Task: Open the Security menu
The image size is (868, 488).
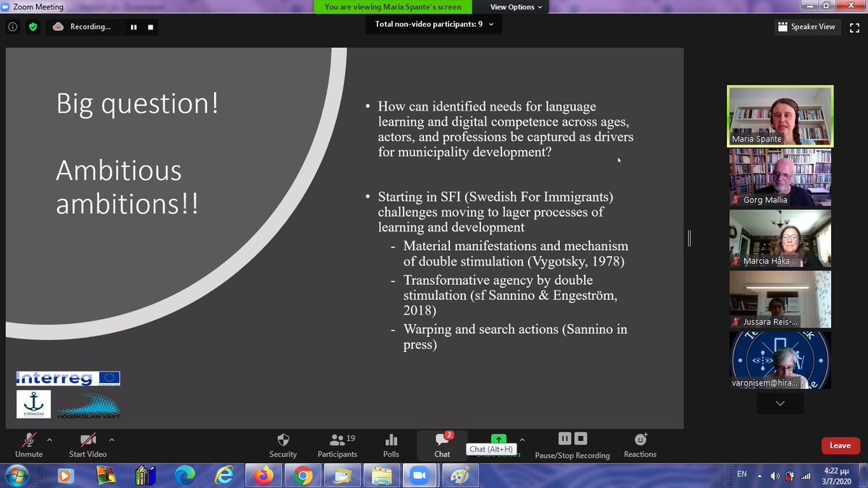Action: (x=283, y=445)
